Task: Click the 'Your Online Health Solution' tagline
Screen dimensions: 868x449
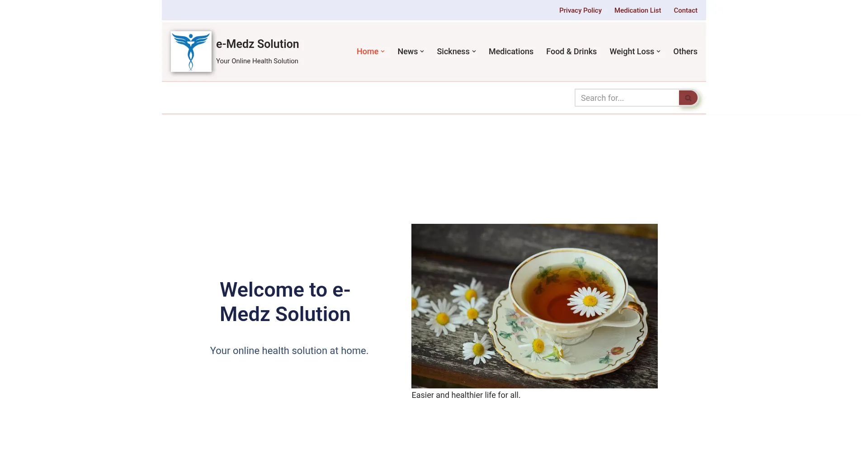Action: [257, 61]
